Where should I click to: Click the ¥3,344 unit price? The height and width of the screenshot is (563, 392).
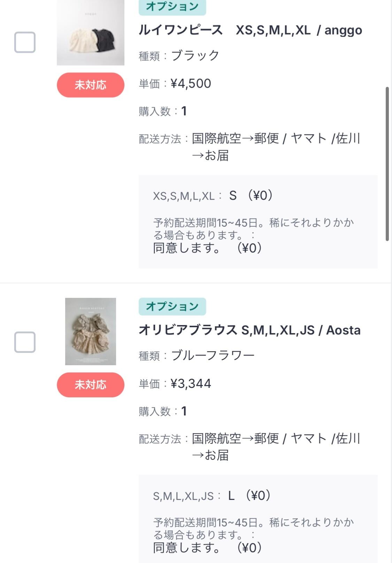click(x=191, y=384)
